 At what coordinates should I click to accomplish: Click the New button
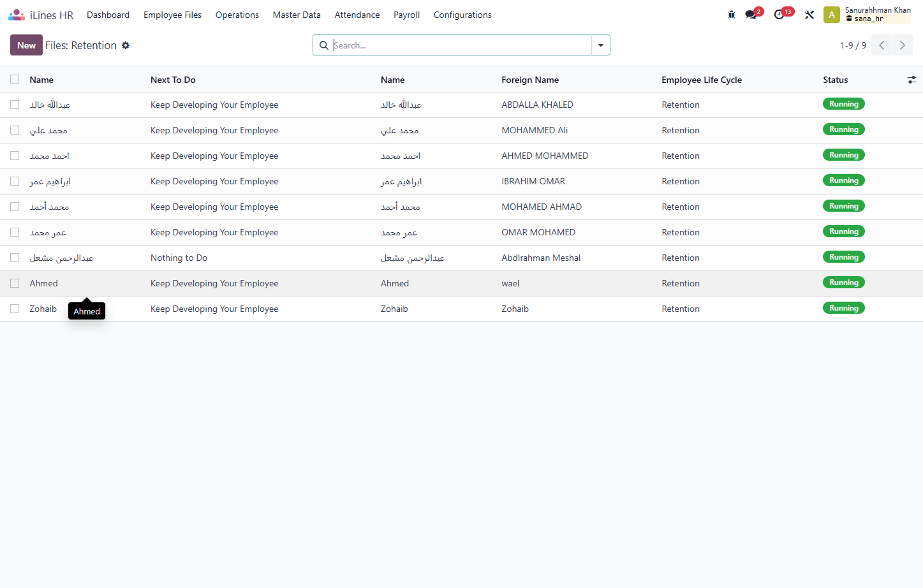coord(26,45)
